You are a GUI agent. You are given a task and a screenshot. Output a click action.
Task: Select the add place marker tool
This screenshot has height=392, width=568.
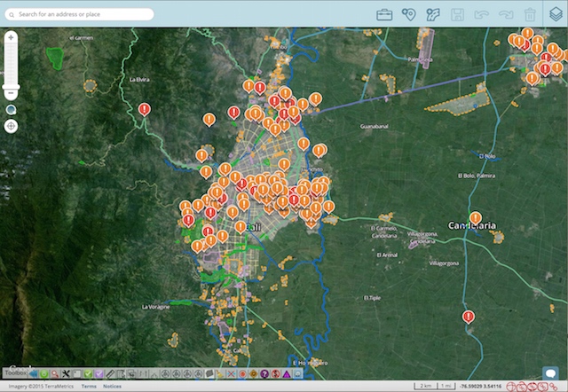click(408, 14)
